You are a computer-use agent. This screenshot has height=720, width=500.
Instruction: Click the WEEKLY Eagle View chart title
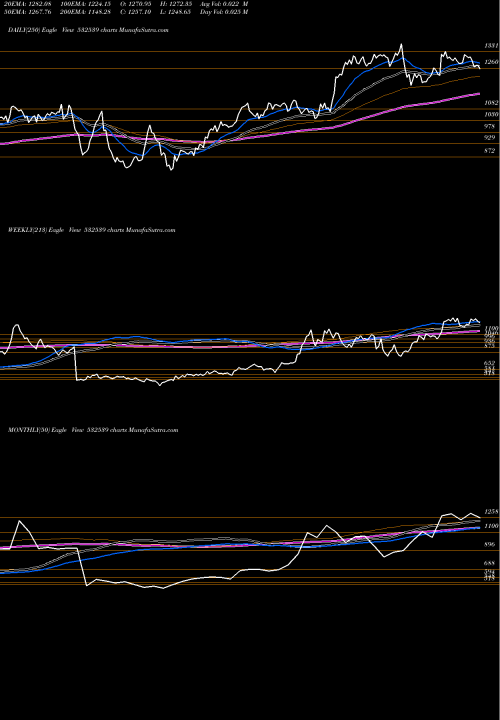coord(91,230)
